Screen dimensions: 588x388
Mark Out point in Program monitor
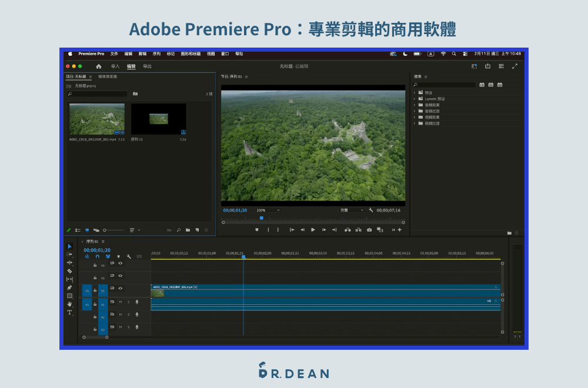pyautogui.click(x=278, y=230)
